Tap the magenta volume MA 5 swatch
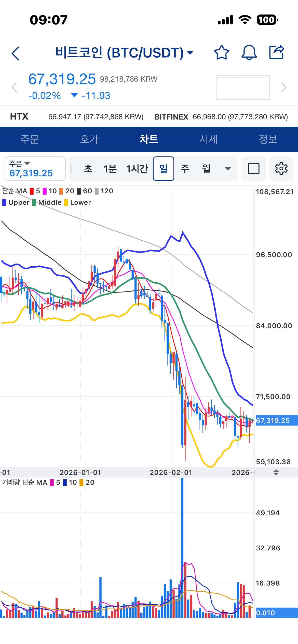The height and width of the screenshot is (644, 298). (x=52, y=482)
